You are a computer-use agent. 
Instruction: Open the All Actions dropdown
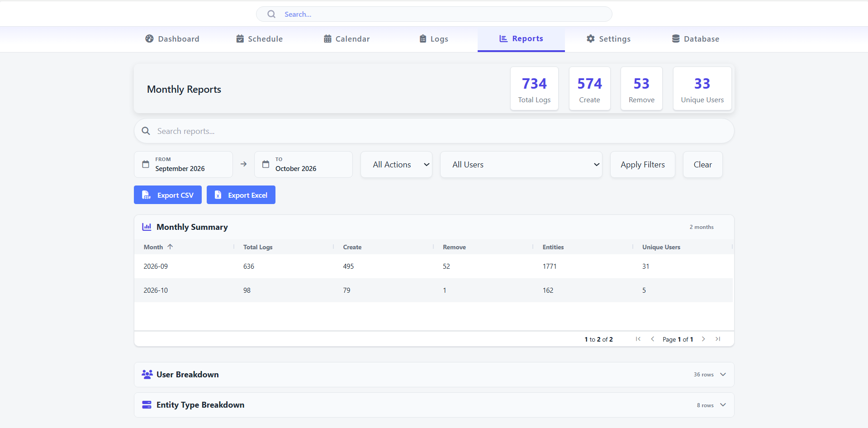coord(396,164)
